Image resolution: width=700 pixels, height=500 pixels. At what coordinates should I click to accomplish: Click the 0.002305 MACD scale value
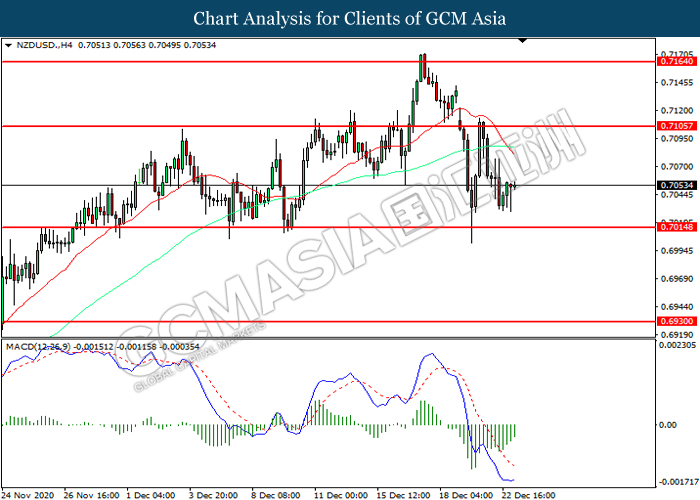[x=677, y=345]
